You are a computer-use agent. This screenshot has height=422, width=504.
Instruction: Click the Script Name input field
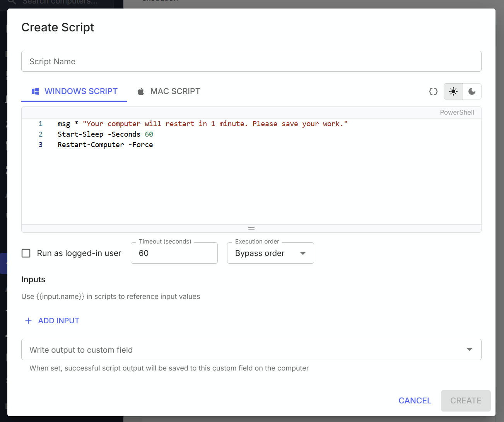(x=251, y=61)
